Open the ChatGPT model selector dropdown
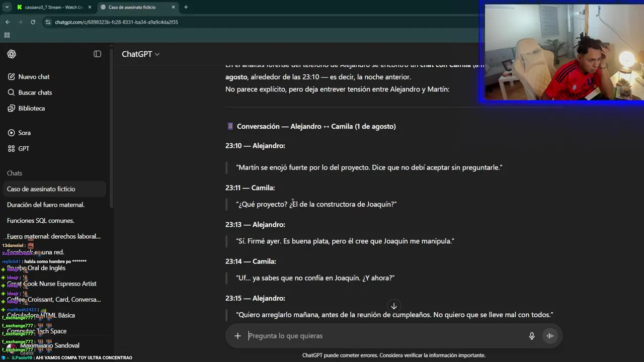This screenshot has height=362, width=644. (140, 54)
